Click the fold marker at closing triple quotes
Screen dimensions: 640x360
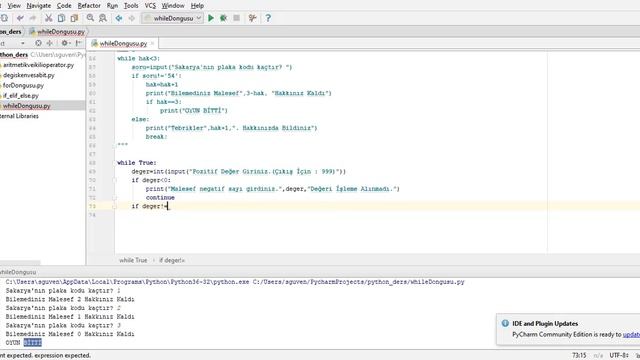[x=115, y=145]
